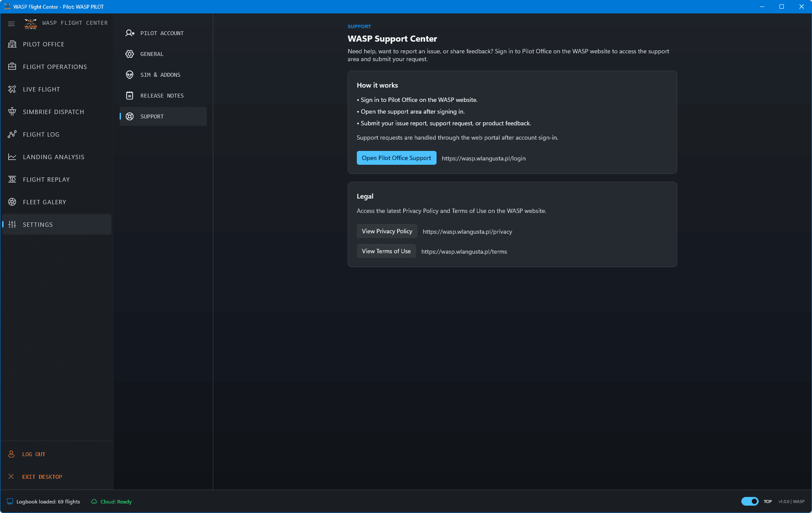Click View Privacy Policy button

[x=387, y=231]
